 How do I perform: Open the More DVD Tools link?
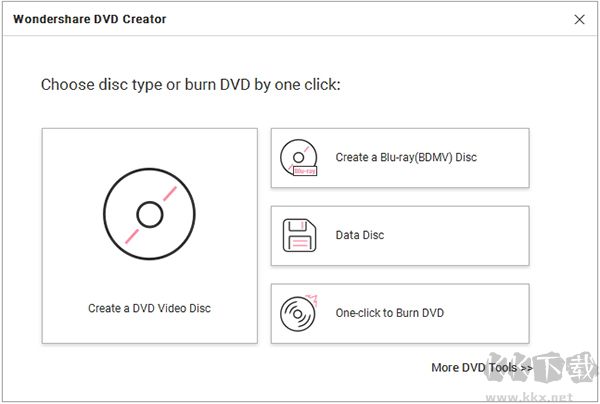click(x=473, y=367)
